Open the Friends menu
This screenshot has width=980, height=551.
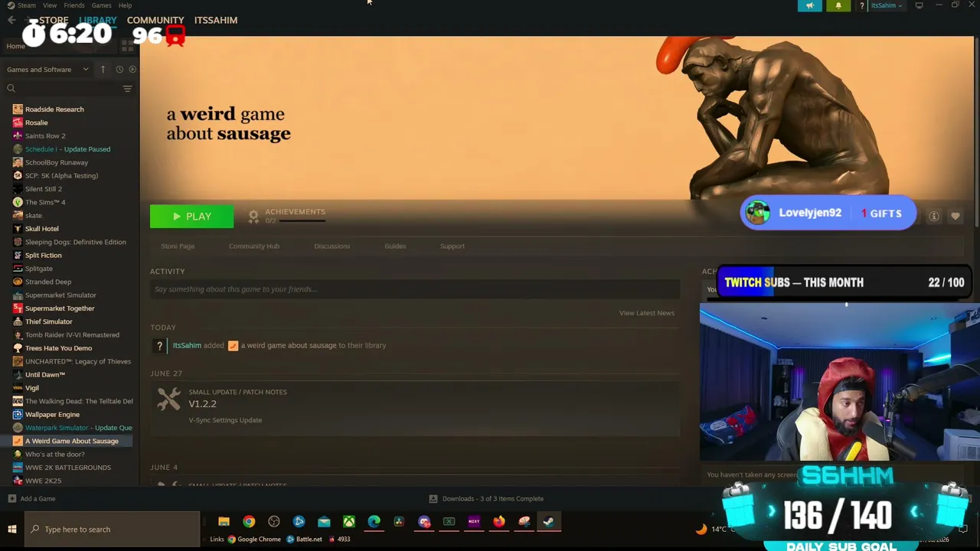click(x=74, y=5)
